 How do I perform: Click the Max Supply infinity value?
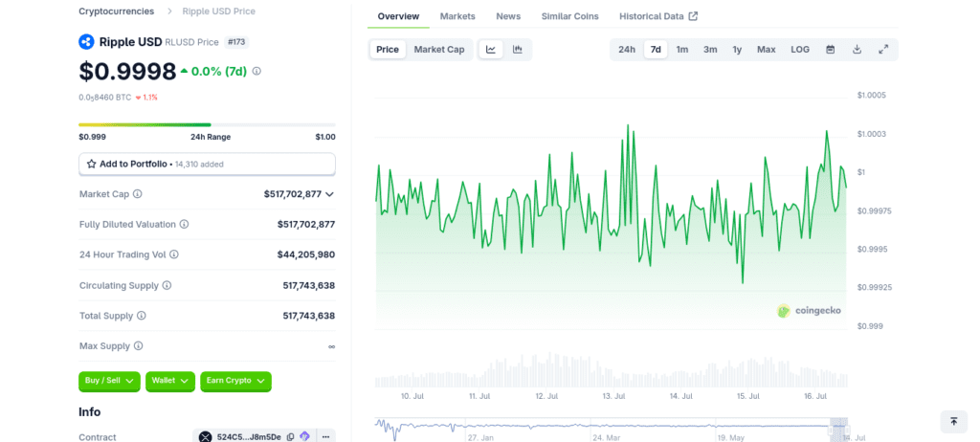[x=331, y=346]
